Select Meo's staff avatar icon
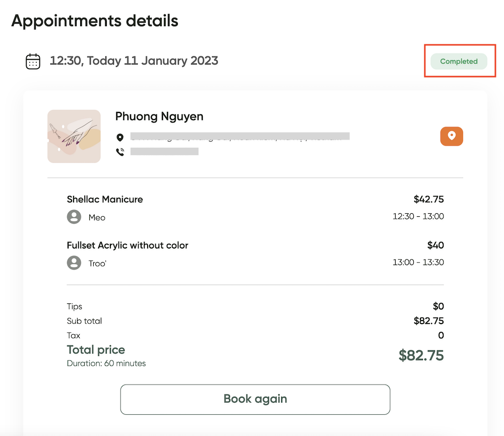Viewport: 504px width, 436px height. (74, 217)
